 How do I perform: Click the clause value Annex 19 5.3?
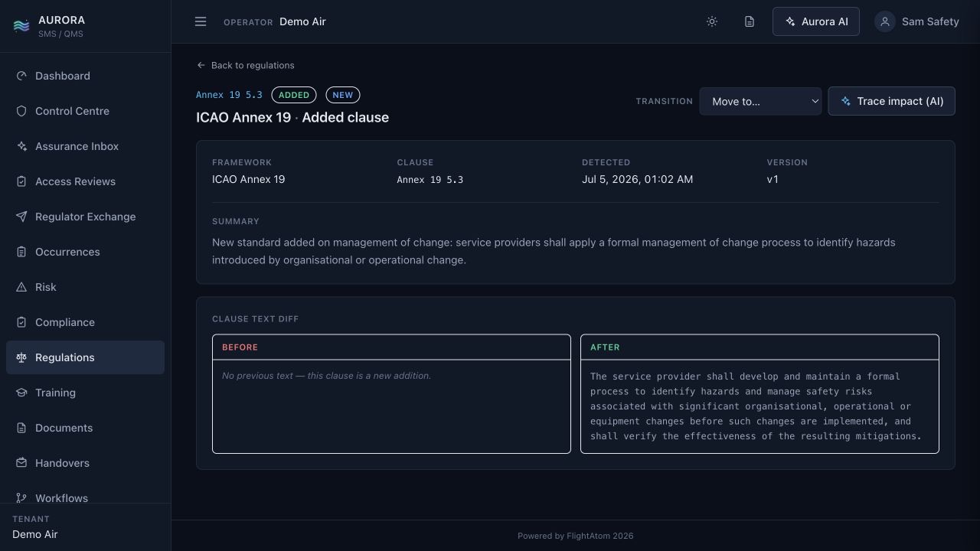[x=430, y=180]
